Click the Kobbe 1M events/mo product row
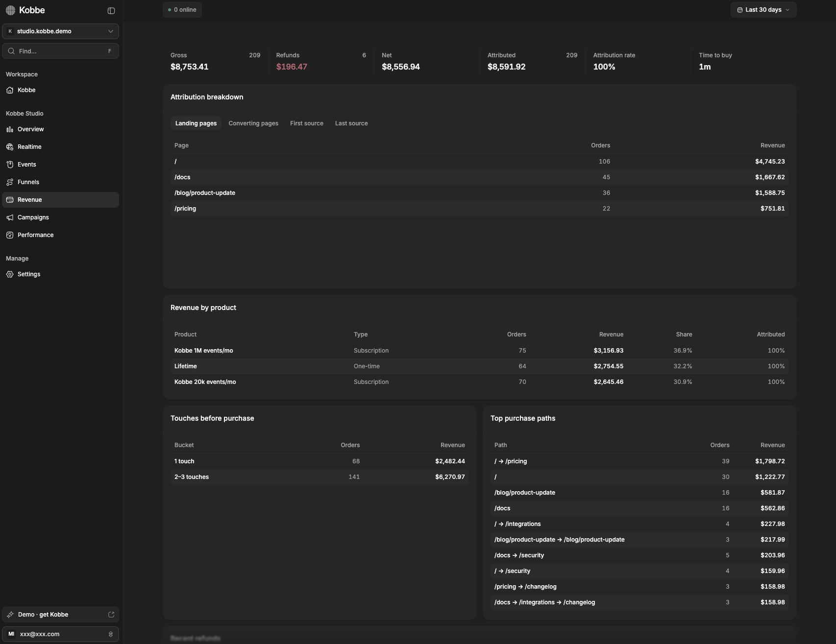836x644 pixels. click(x=479, y=351)
